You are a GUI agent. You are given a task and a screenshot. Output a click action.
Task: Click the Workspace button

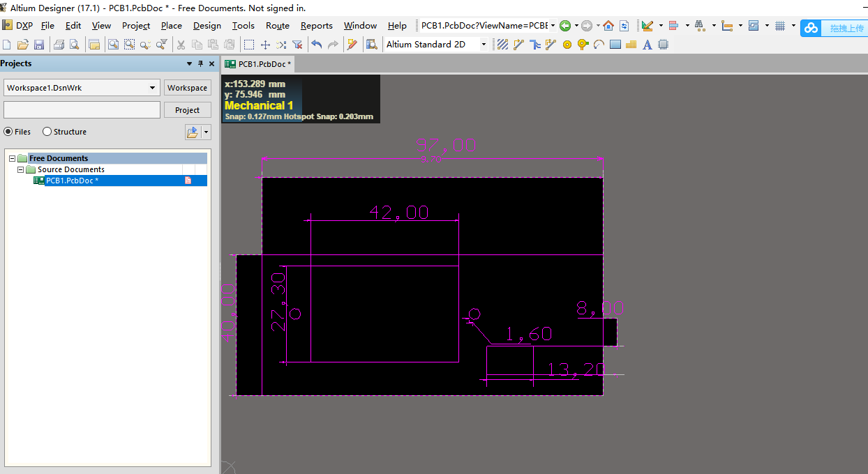(187, 88)
